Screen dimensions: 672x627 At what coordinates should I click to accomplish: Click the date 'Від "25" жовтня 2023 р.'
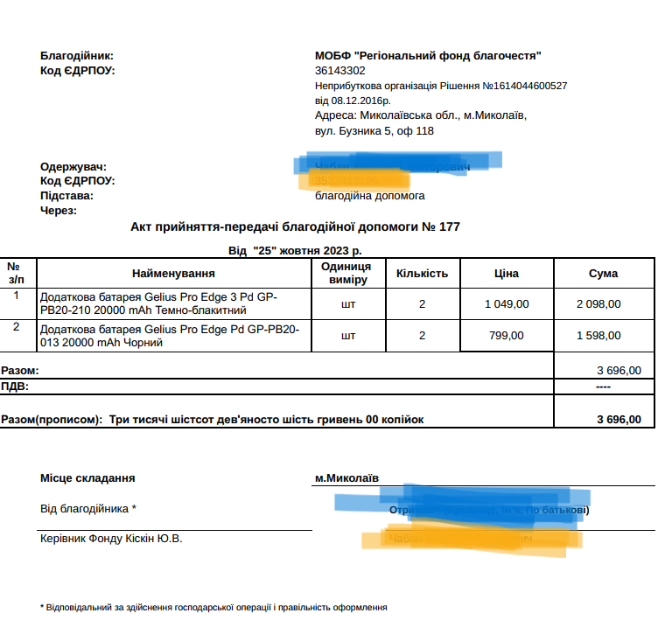(x=295, y=251)
